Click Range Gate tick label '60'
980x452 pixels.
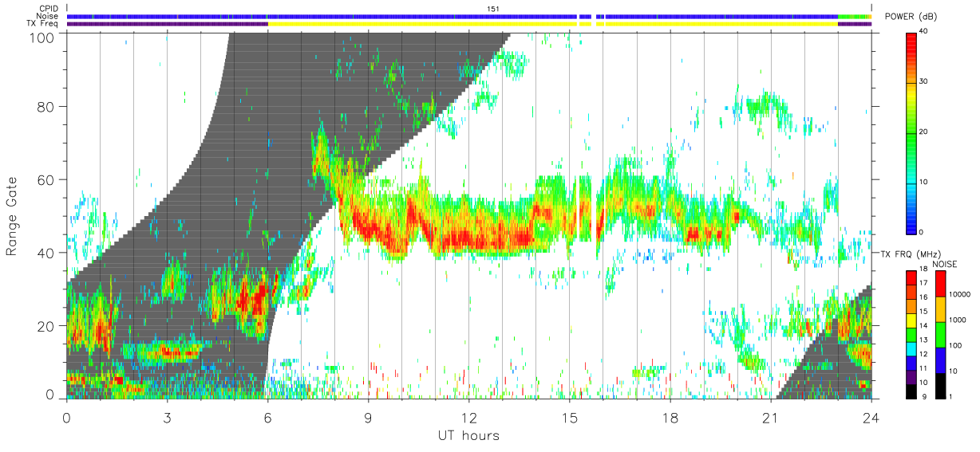[46, 179]
